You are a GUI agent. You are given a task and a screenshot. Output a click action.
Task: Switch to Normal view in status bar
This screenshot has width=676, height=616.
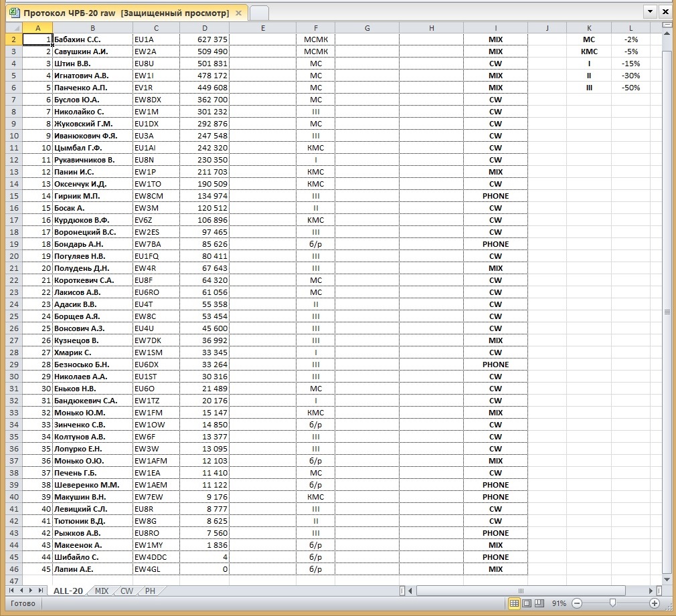coord(514,603)
